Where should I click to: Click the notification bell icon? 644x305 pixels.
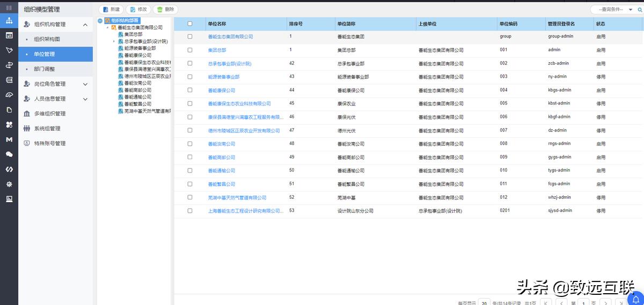click(636, 299)
